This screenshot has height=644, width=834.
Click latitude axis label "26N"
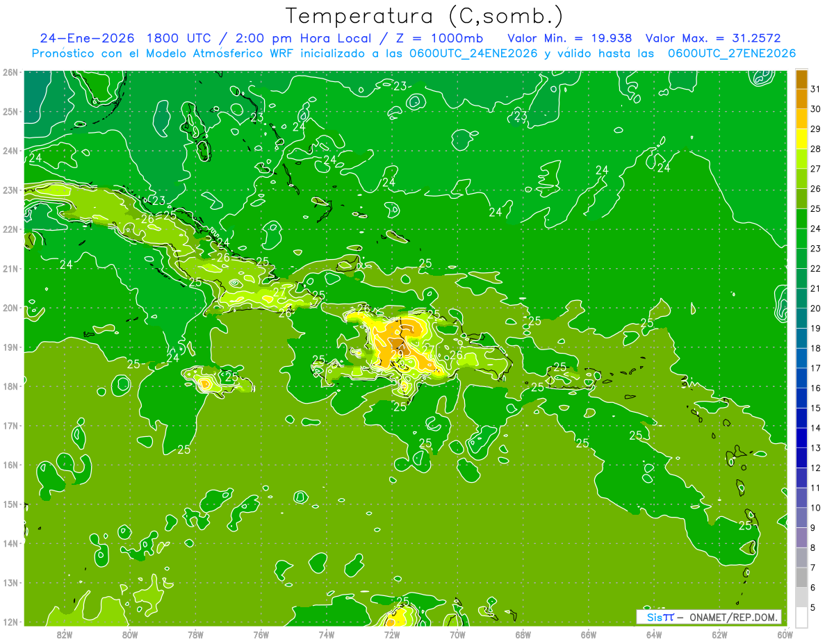tap(10, 72)
